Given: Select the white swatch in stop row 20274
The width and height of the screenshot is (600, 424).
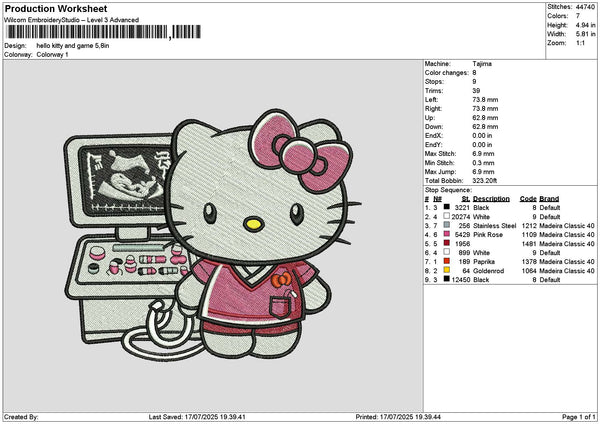Looking at the screenshot, I should (447, 216).
